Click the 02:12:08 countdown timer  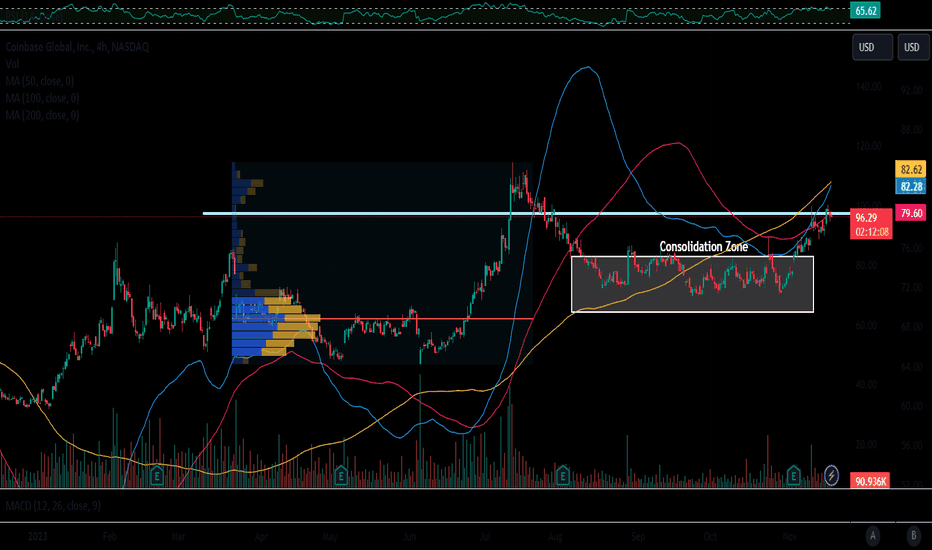click(872, 232)
